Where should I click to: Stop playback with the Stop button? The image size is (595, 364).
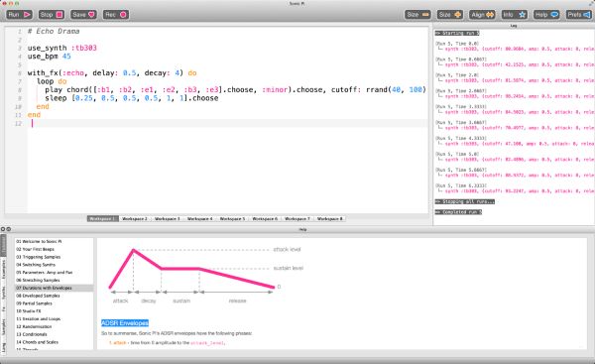[x=52, y=15]
